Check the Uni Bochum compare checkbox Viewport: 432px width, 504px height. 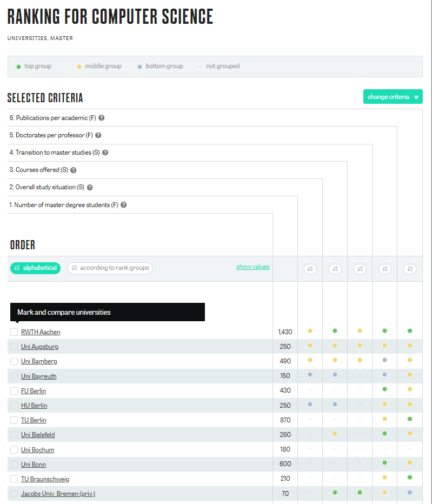point(14,450)
